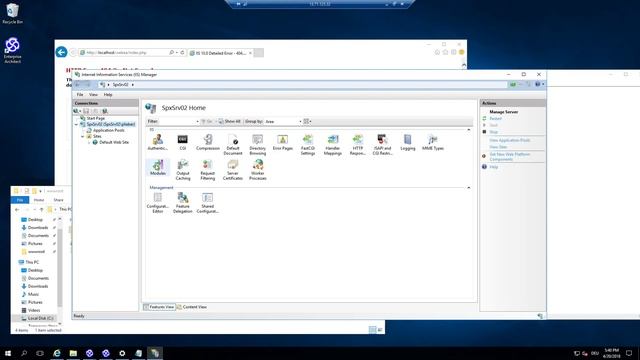Switch to the Content View tab

(x=192, y=307)
